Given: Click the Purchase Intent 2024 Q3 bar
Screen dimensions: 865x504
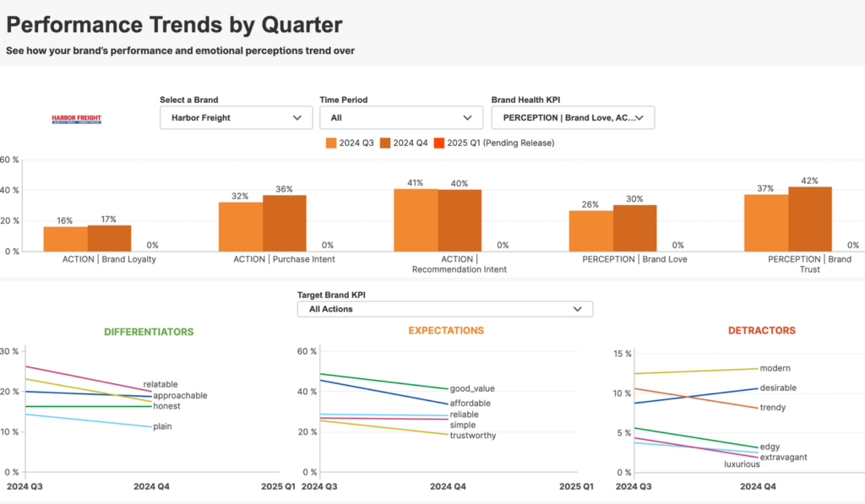Looking at the screenshot, I should click(x=241, y=226).
